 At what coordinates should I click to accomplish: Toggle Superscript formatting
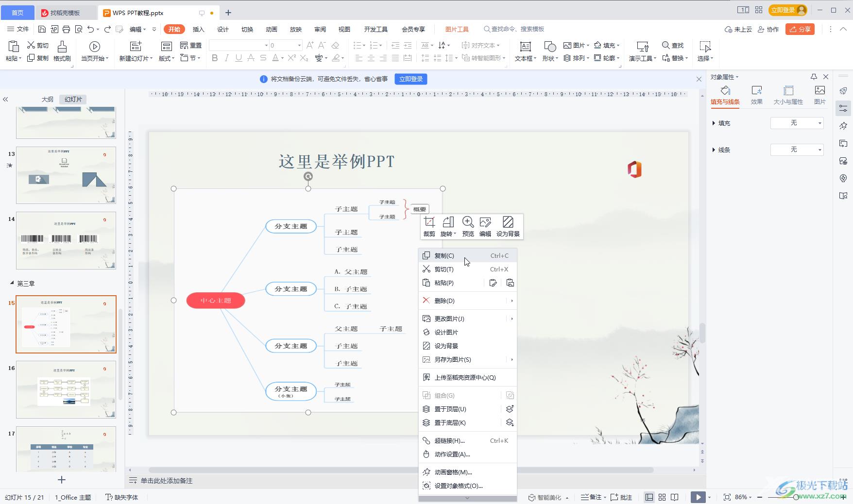click(x=292, y=58)
